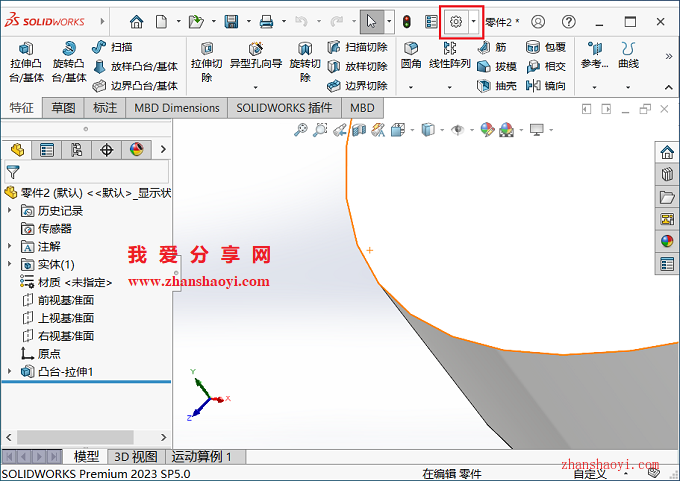Expand the 参考... reference geometry dropdown
The height and width of the screenshot is (481, 680).
[595, 87]
